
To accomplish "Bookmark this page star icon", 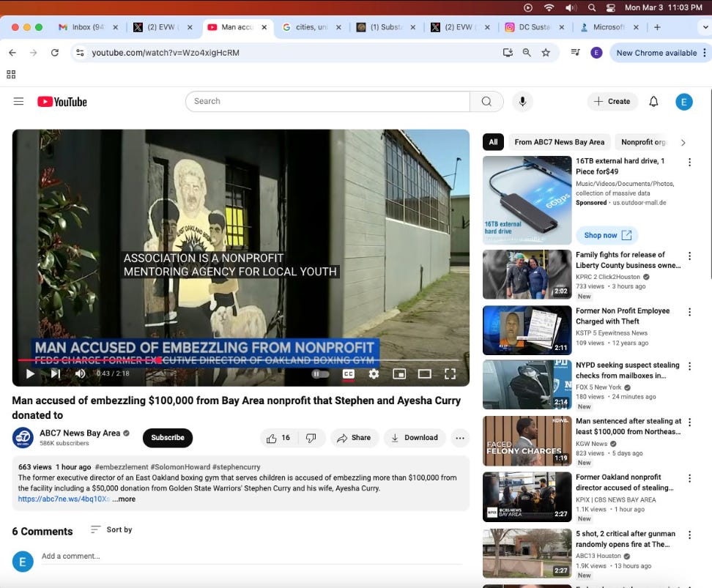I will click(x=546, y=53).
